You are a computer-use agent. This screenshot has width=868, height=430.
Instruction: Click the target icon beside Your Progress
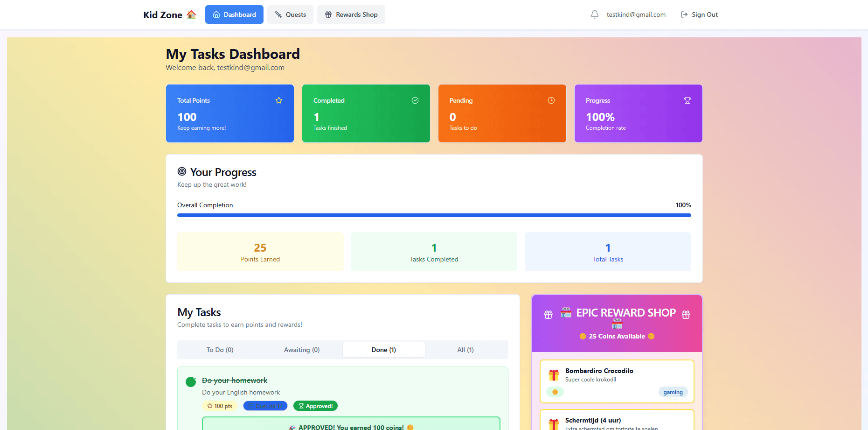[x=182, y=172]
